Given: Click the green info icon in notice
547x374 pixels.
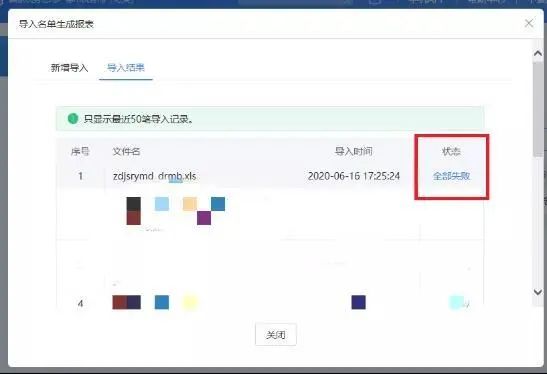Looking at the screenshot, I should (73, 119).
